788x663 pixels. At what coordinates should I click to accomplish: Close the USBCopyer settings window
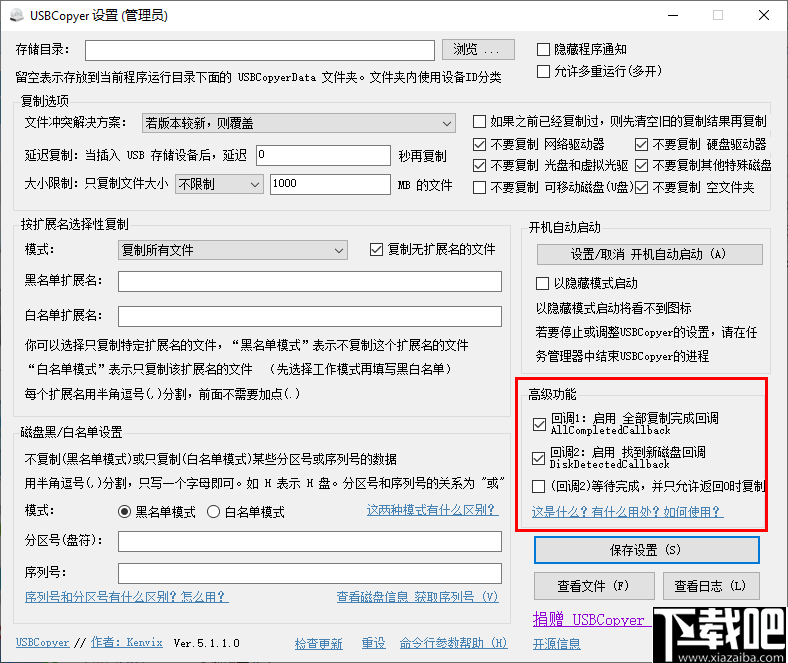point(764,15)
